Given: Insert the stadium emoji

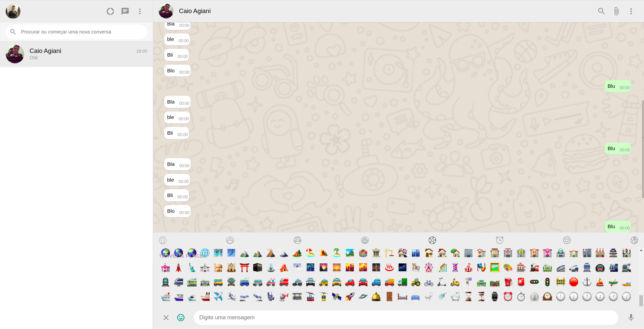Looking at the screenshot, I should (x=363, y=253).
